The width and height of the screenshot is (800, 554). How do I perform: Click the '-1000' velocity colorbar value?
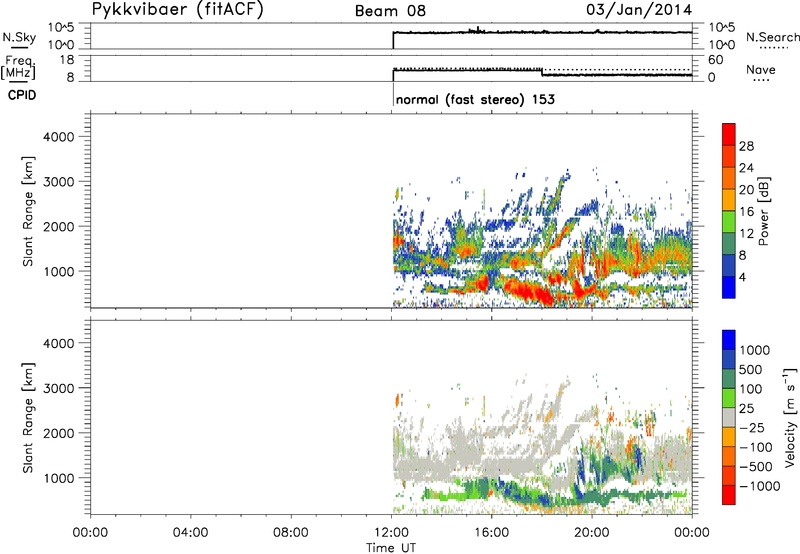pos(760,486)
